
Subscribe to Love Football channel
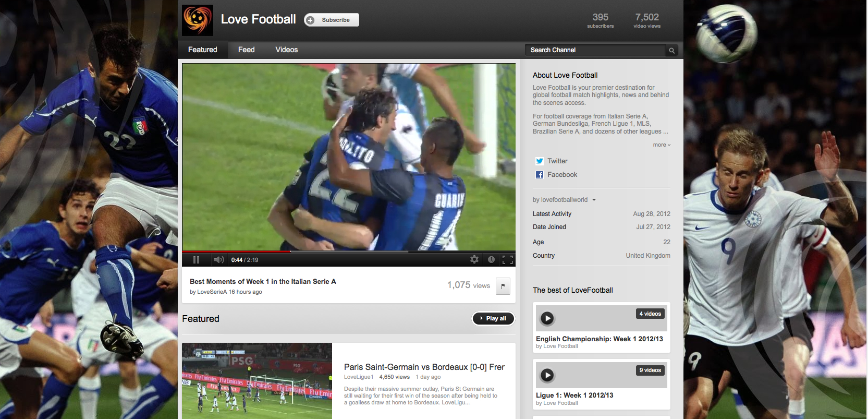[x=332, y=20]
